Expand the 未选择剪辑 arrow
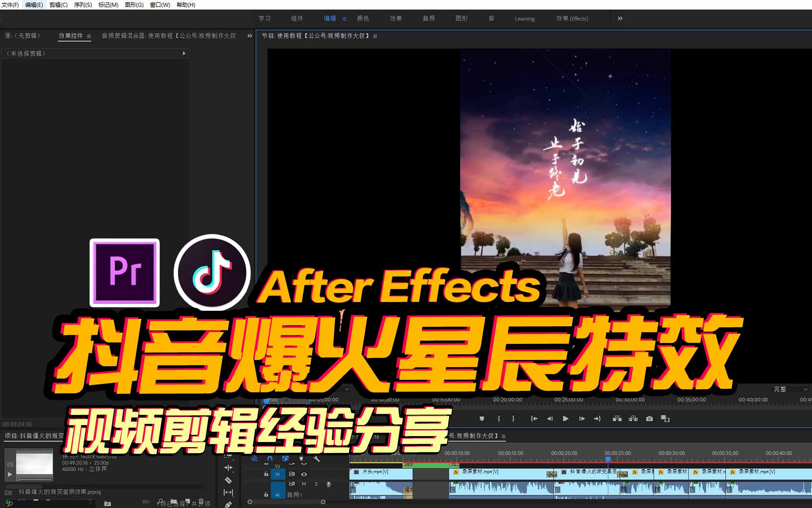Image resolution: width=812 pixels, height=508 pixels. click(184, 53)
